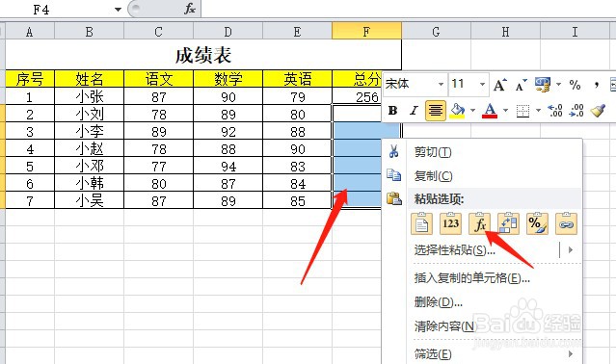Click the cell containing 小韩

(90, 183)
